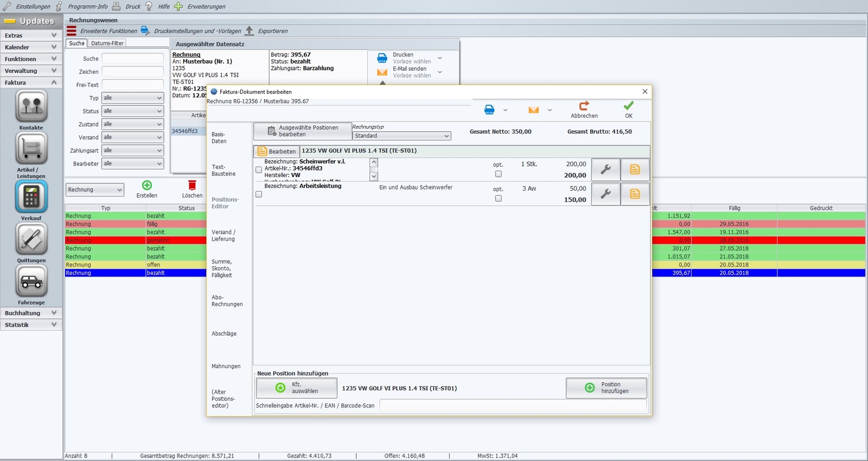The width and height of the screenshot is (868, 461).
Task: Open Rechnungstyp Standard dropdown
Action: [401, 136]
